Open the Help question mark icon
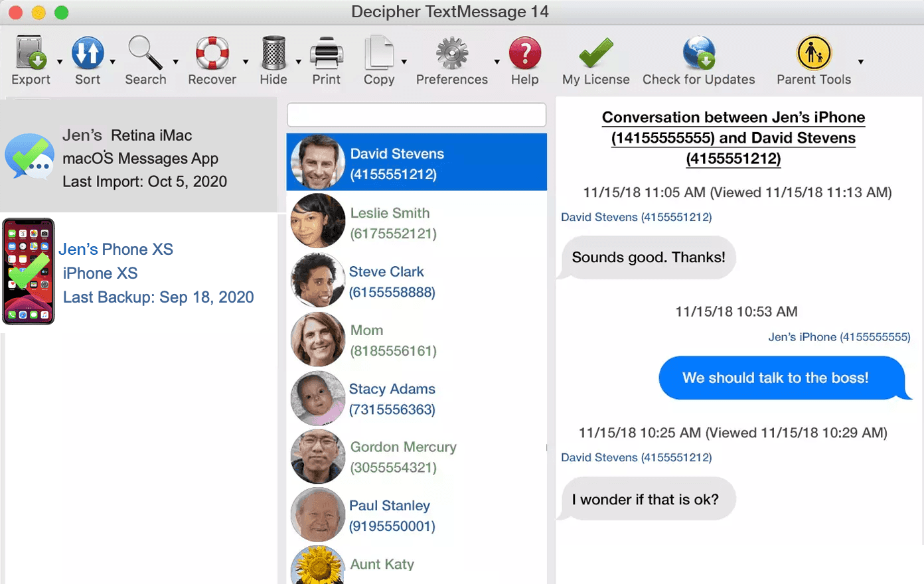924x584 pixels. (525, 53)
